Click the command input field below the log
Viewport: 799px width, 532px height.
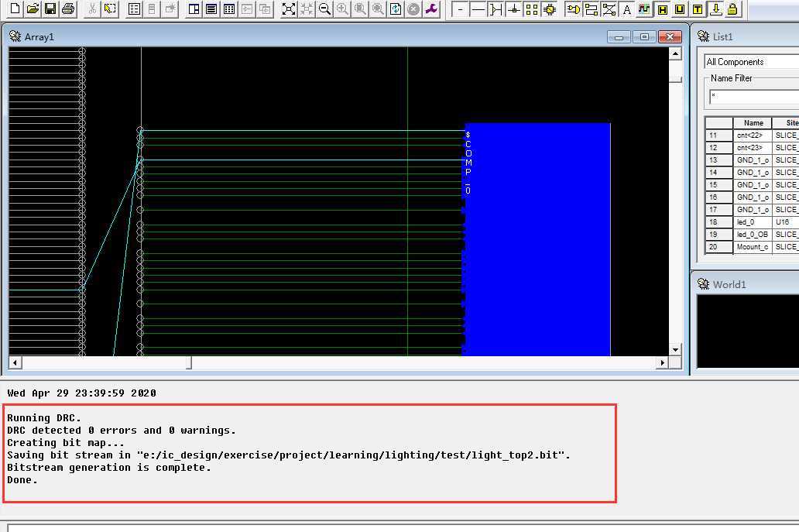403,527
